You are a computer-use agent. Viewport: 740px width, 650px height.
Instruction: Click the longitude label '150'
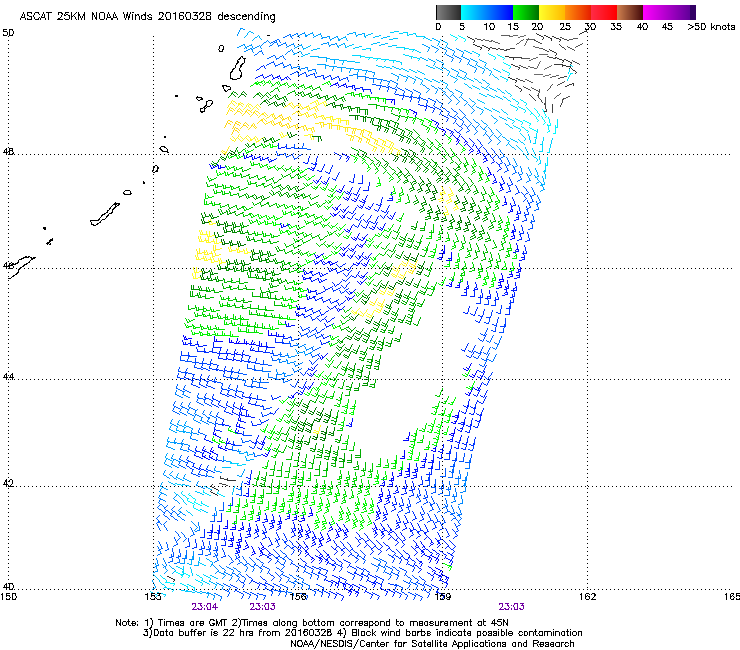[x=9, y=597]
